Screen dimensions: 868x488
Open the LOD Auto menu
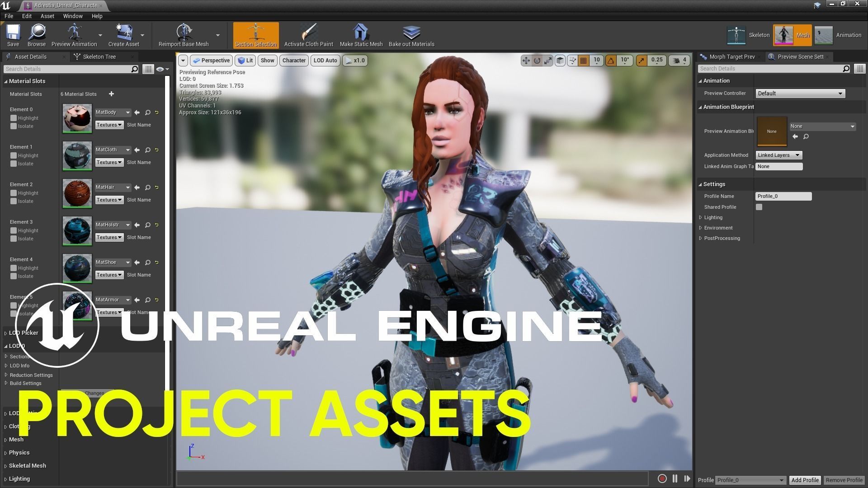coord(325,61)
